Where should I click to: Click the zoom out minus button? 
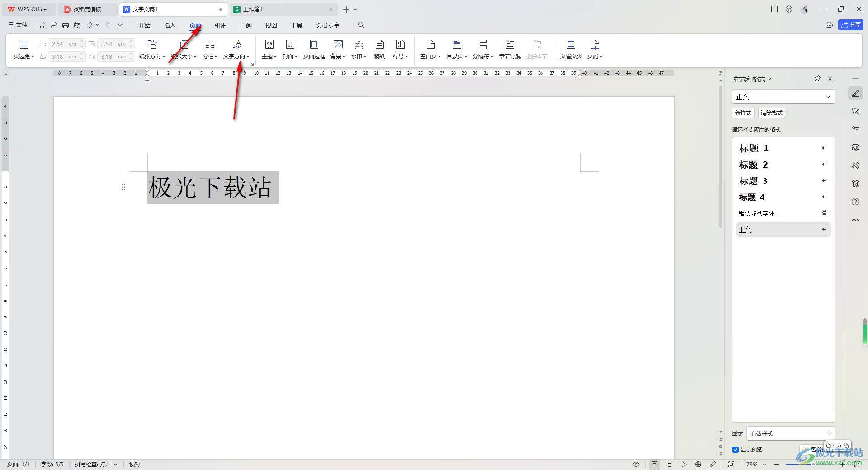point(777,464)
